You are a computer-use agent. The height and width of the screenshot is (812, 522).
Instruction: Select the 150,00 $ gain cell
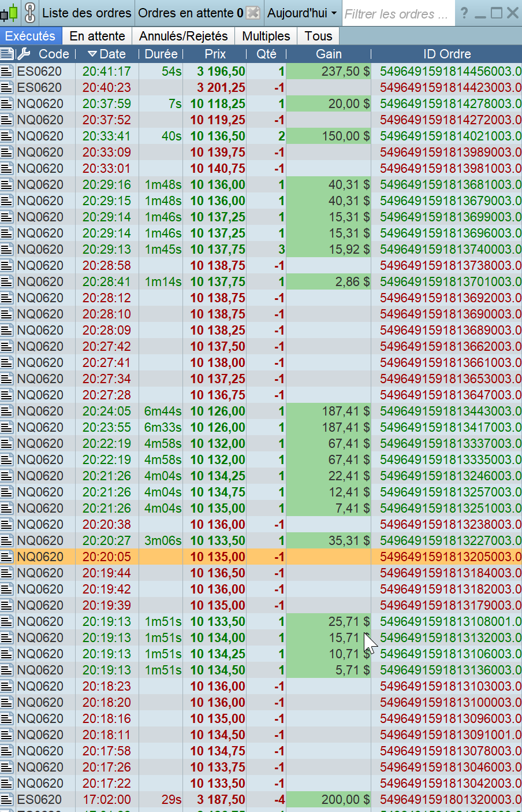[329, 136]
